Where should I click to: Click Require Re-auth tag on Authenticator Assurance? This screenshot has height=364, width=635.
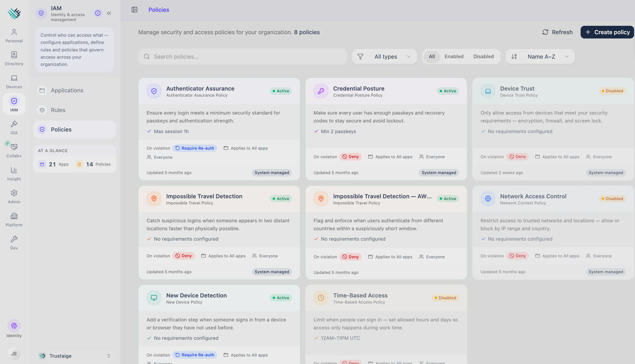click(195, 148)
